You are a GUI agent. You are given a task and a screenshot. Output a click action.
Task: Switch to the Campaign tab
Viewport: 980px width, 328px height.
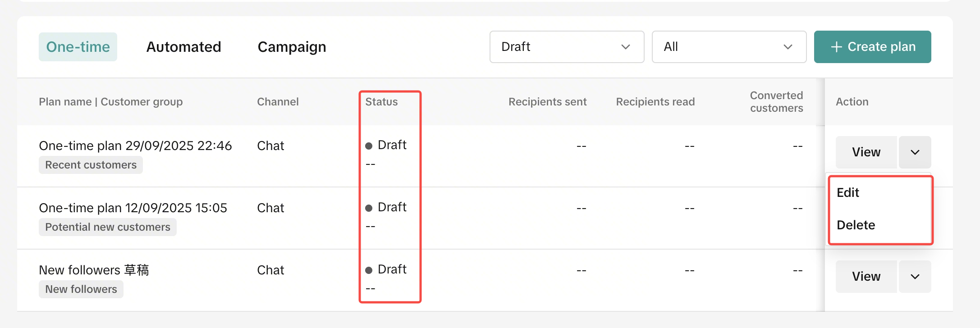(292, 47)
